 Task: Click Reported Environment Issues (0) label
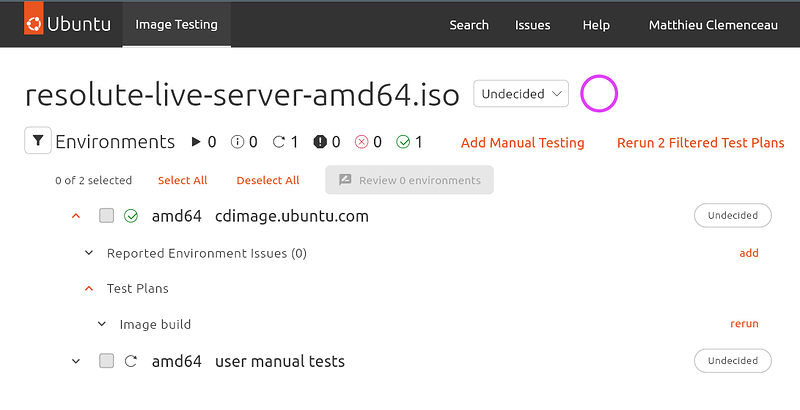[207, 253]
